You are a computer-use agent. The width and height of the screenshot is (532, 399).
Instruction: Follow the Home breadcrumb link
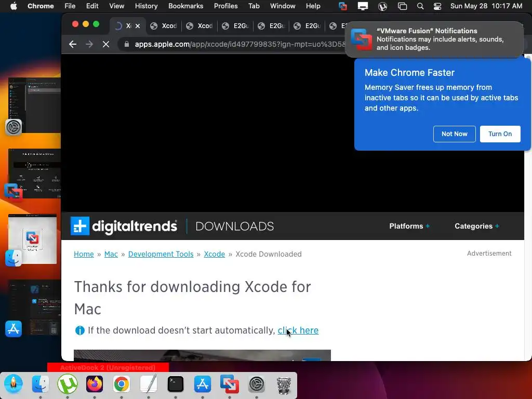(x=84, y=254)
